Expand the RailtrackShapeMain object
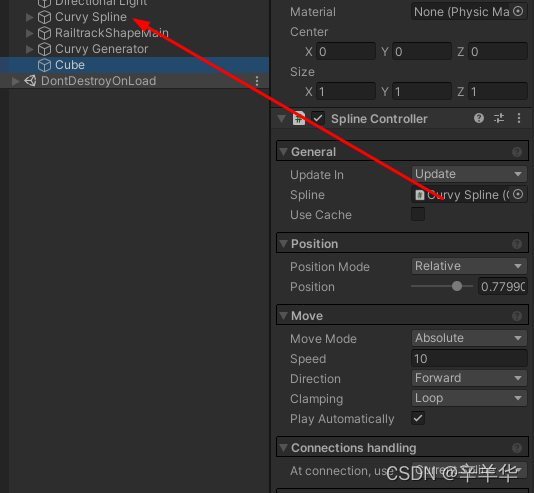Image resolution: width=534 pixels, height=493 pixels. click(x=30, y=33)
